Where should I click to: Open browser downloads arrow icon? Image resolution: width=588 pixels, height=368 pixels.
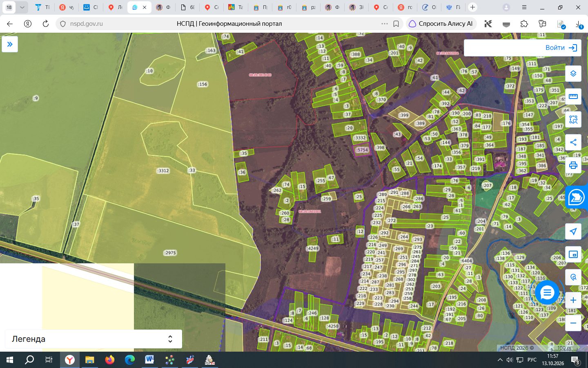coord(579,25)
